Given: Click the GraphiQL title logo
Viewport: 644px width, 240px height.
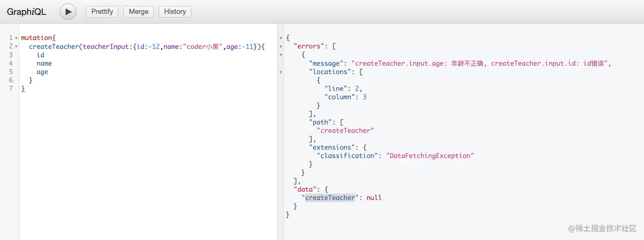Looking at the screenshot, I should (26, 12).
